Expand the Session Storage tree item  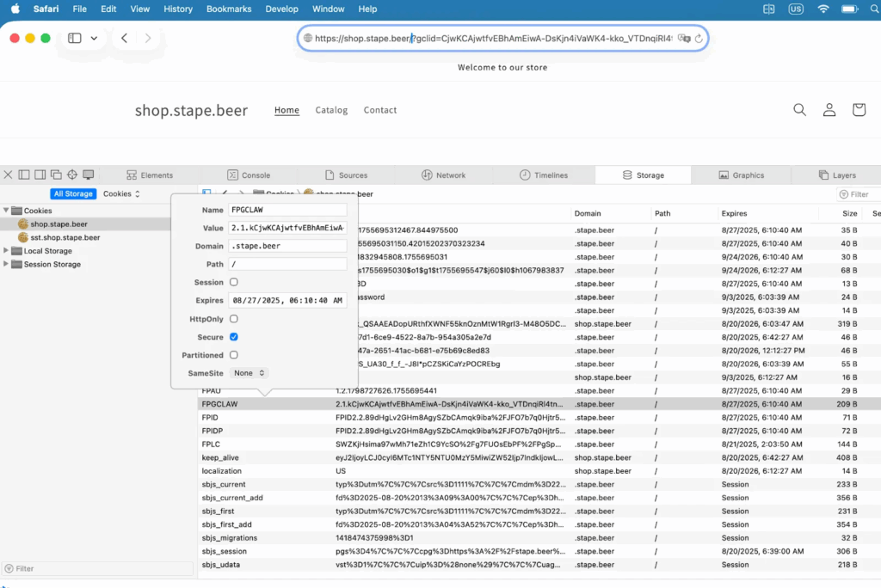tap(7, 265)
